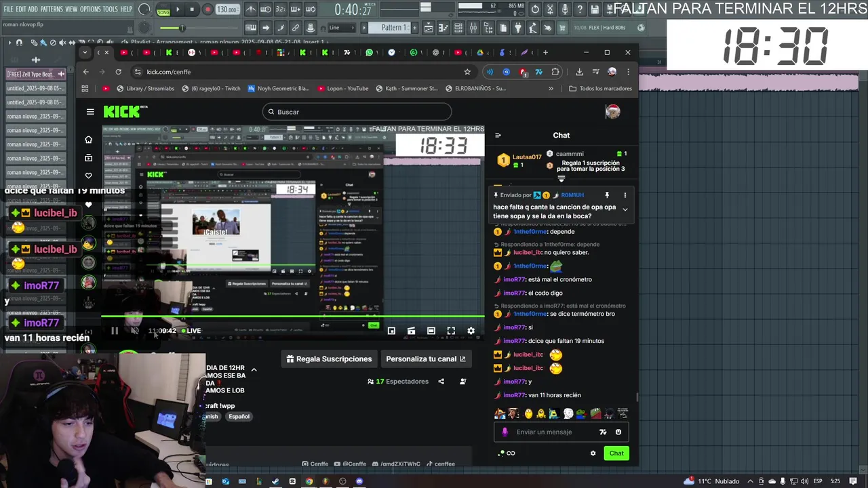Image resolution: width=868 pixels, height=488 pixels.
Task: Toggle countdown before recording icon
Action: point(281,9)
